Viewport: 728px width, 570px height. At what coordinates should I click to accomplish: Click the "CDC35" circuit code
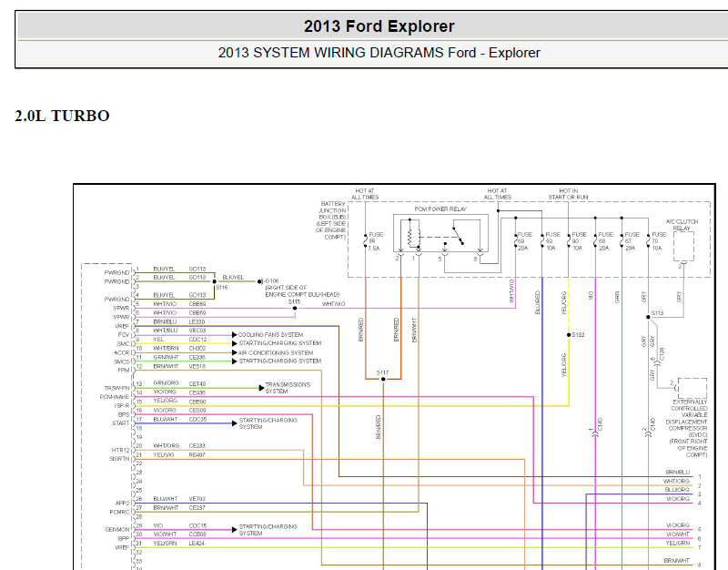coord(197,419)
